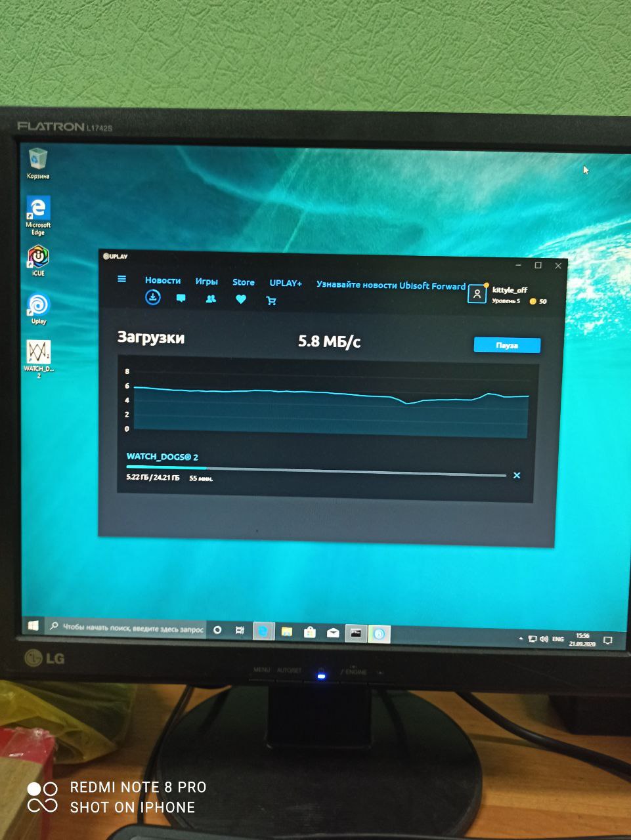Viewport: 631px width, 840px height.
Task: Open the wishlist heart icon
Action: tap(241, 299)
